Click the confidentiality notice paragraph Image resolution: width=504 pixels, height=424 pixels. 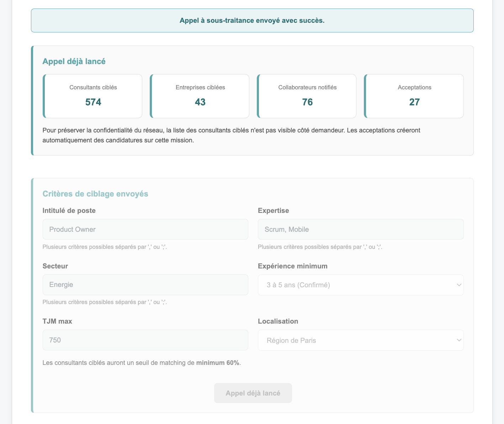point(231,135)
